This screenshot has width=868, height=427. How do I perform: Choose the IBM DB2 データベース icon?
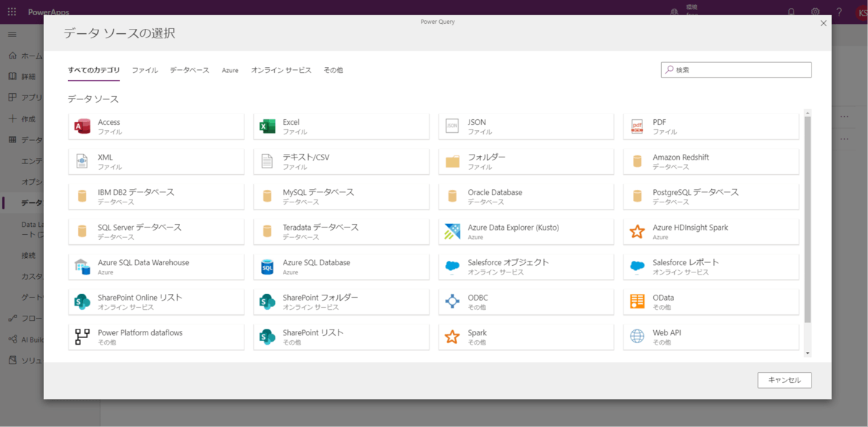pyautogui.click(x=82, y=197)
